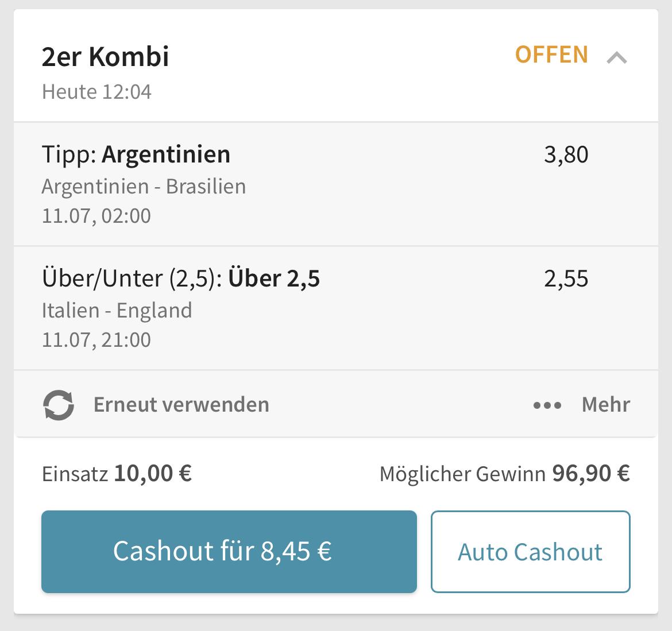
Task: Click Erneut verwenden text
Action: (181, 404)
